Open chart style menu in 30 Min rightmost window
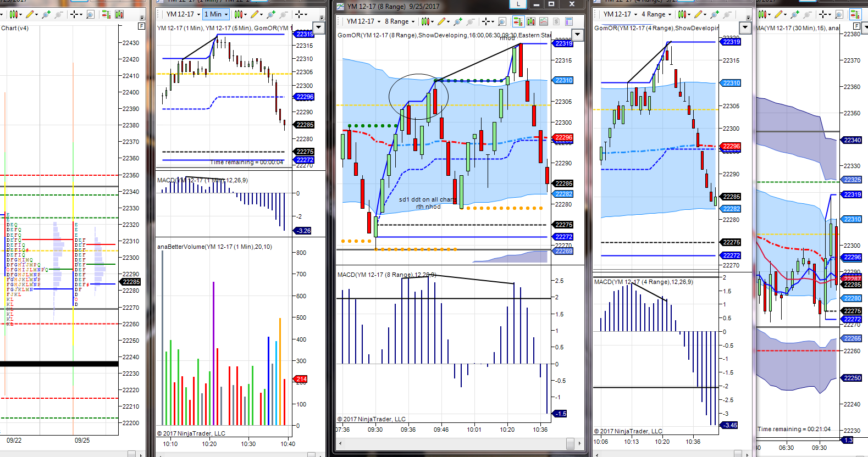Screen dimensions: 868x457 click(x=764, y=14)
